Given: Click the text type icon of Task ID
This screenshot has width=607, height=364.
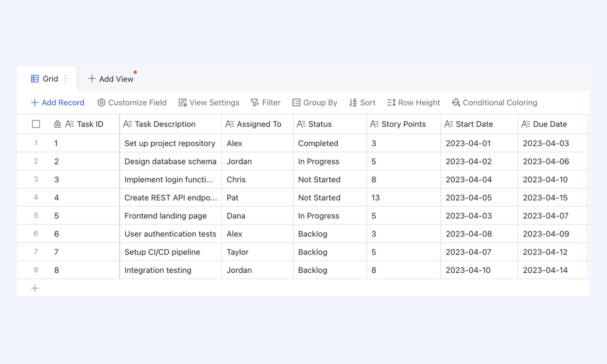Looking at the screenshot, I should (70, 124).
